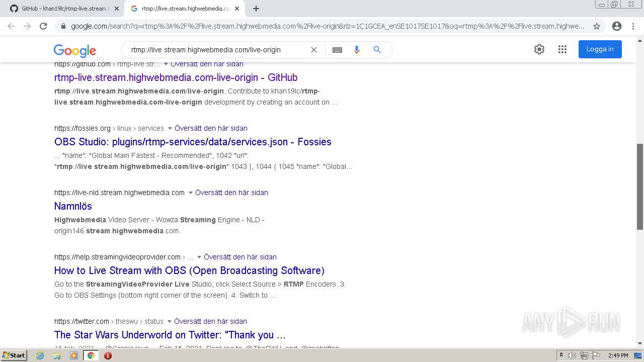Open the red antivirus taskbar icon
Image resolution: width=644 pixels, height=362 pixels.
[108, 355]
